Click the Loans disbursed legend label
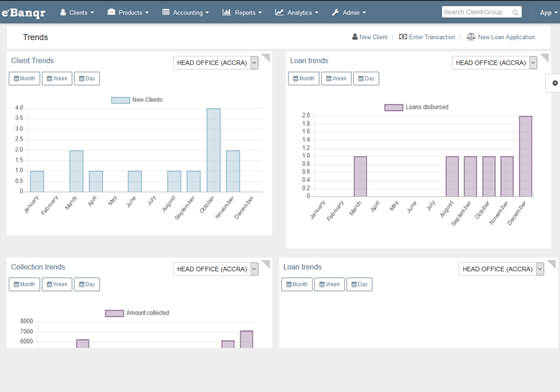 tap(427, 107)
